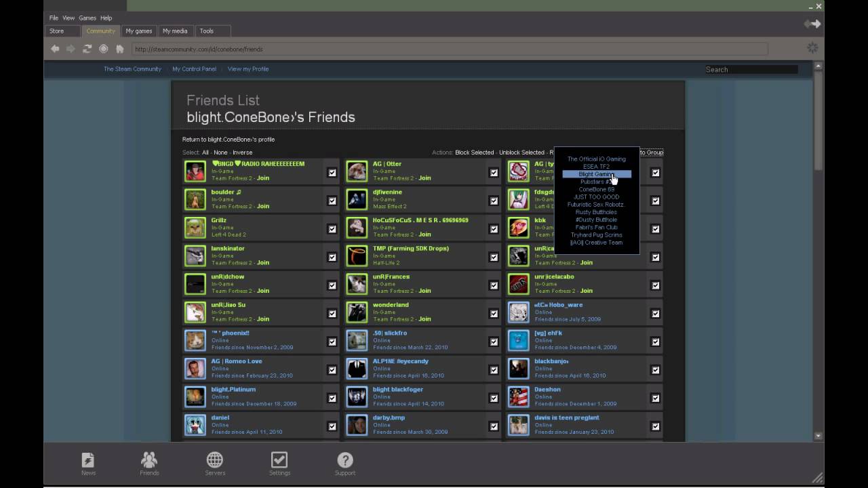Open avatar of AG | Otter
Screen dimensions: 868x488
(357, 171)
